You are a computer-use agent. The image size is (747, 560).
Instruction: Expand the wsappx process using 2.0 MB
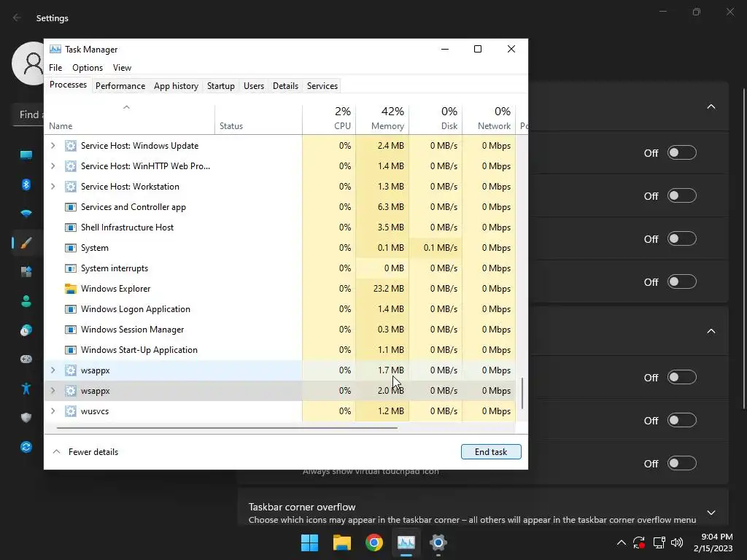tap(53, 391)
